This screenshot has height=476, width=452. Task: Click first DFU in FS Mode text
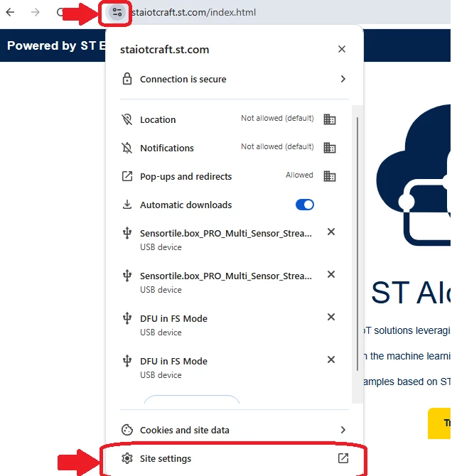[x=173, y=319]
